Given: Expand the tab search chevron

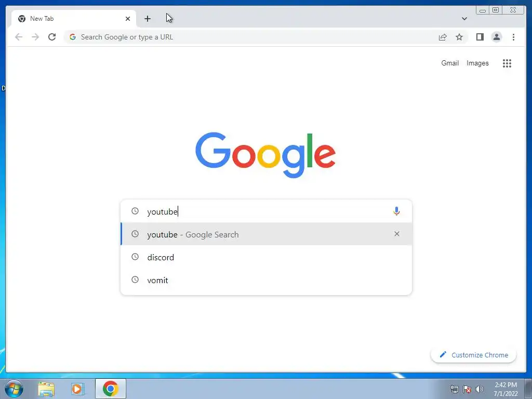Looking at the screenshot, I should [x=464, y=19].
